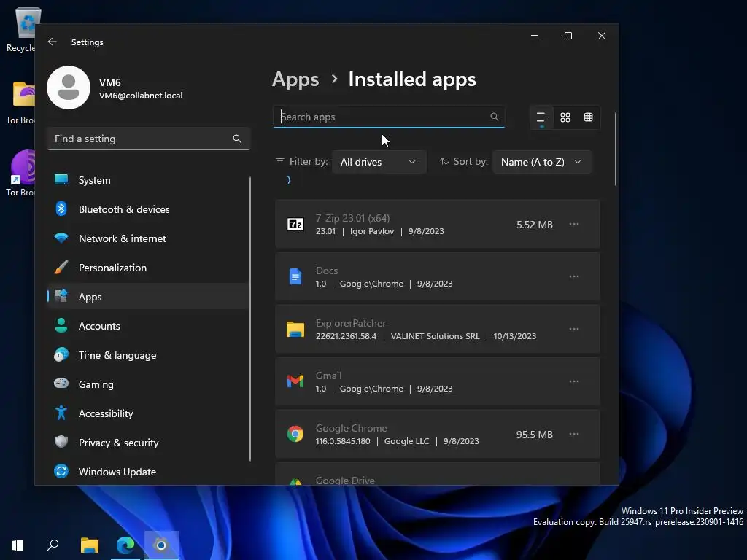Viewport: 747px width, 560px height.
Task: Open Bluetooth & devices category
Action: point(148,209)
